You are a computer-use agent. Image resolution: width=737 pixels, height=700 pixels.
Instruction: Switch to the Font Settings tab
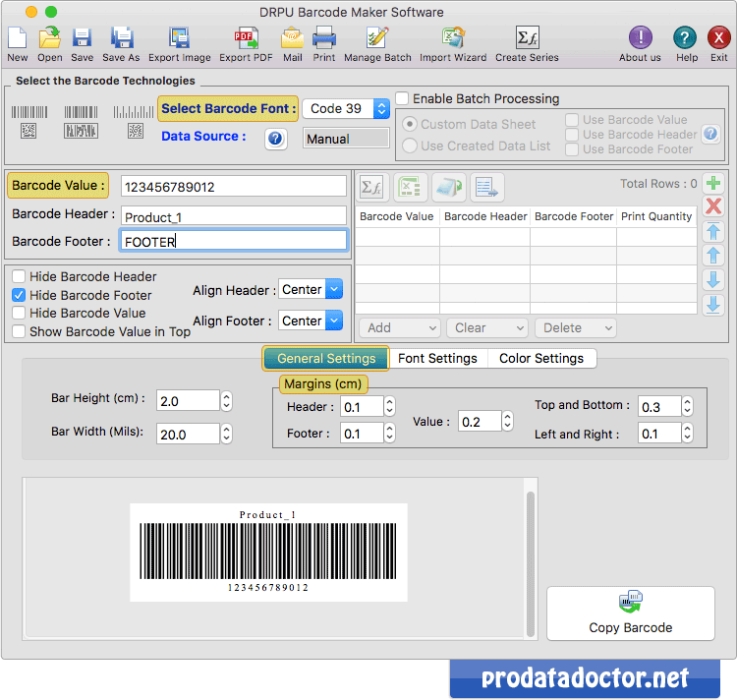click(x=437, y=358)
